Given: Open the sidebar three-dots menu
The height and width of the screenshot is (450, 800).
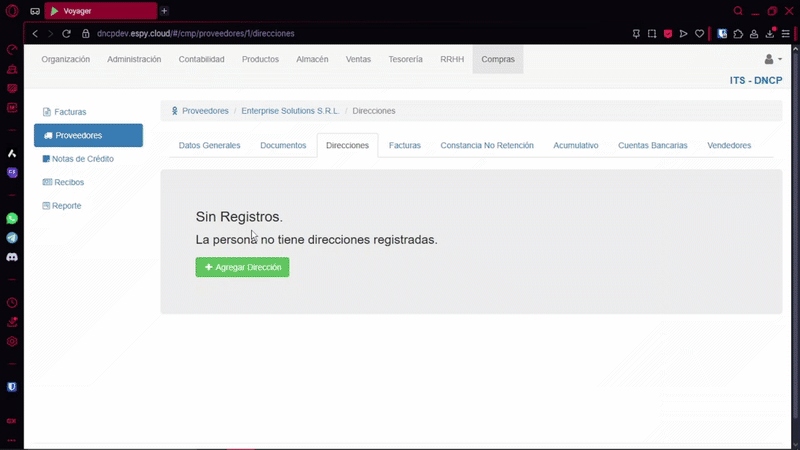Looking at the screenshot, I should click(12, 440).
